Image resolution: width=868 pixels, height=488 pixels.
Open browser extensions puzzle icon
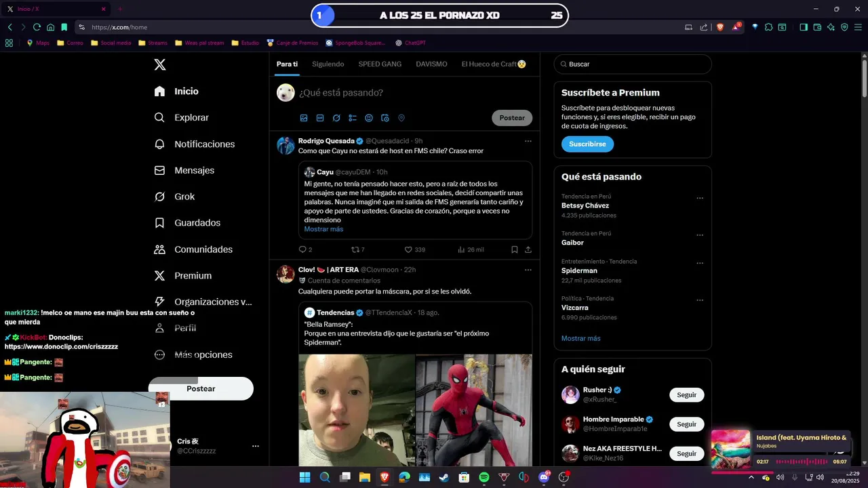768,27
